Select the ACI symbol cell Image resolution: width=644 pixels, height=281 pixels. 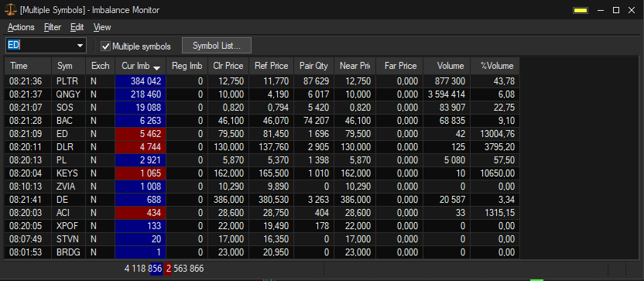[69, 213]
